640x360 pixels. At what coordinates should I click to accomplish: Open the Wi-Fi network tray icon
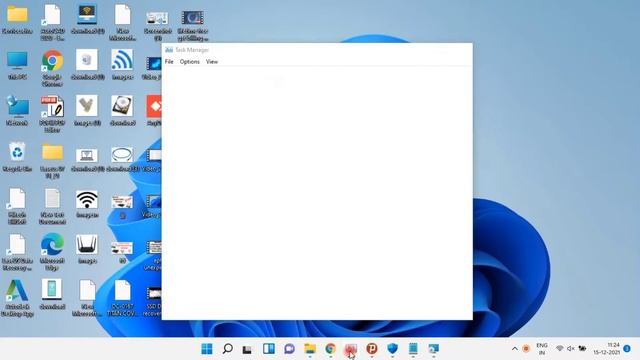click(x=560, y=349)
